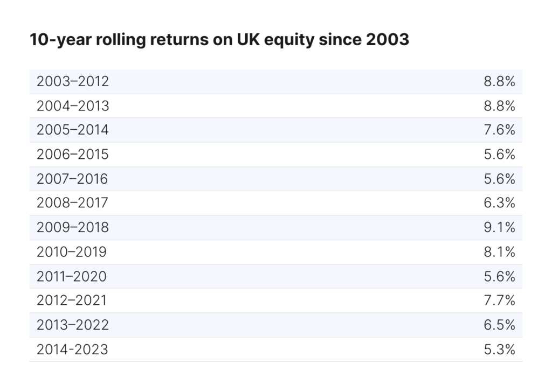Click the 8.1% return value

point(499,252)
